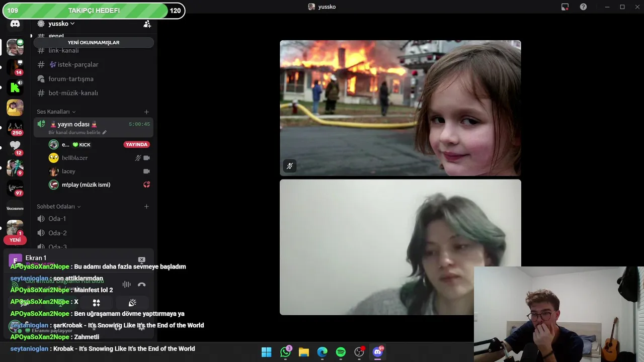
Task: Open the server with badge 250
Action: coord(15,128)
